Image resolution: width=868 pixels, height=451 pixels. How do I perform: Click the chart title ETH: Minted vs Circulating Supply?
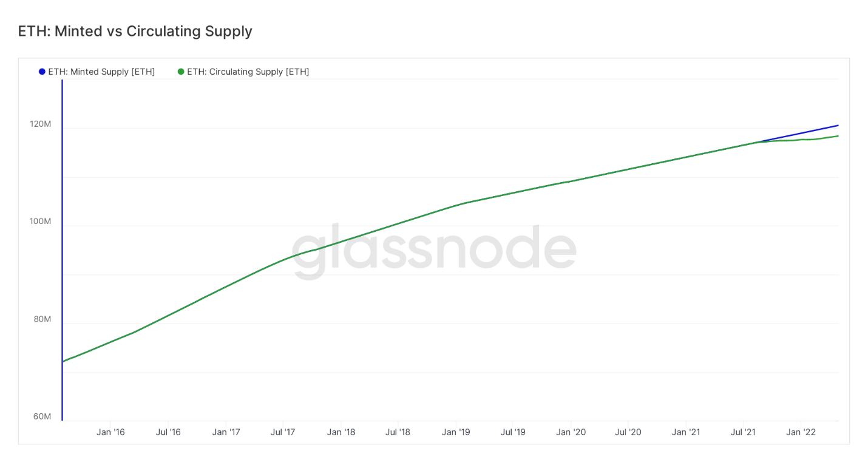[x=135, y=31]
